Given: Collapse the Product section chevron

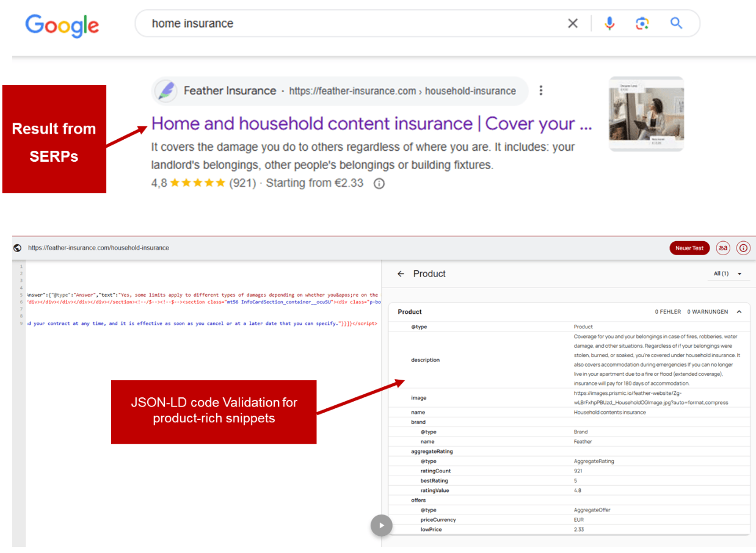Looking at the screenshot, I should coord(739,312).
